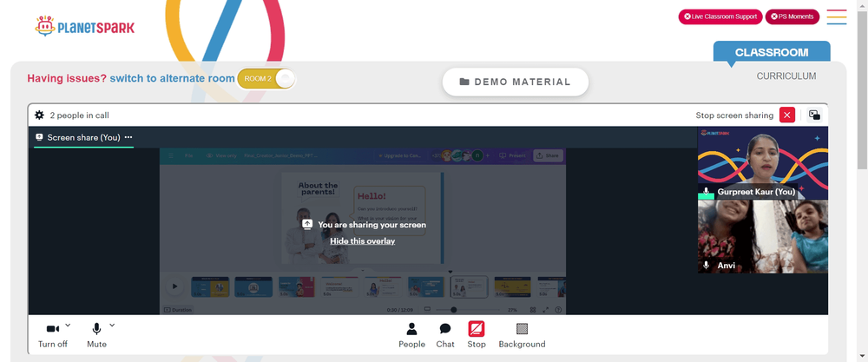
Task: Click the fullscreen icon in shared Canva screen
Action: pyautogui.click(x=545, y=310)
